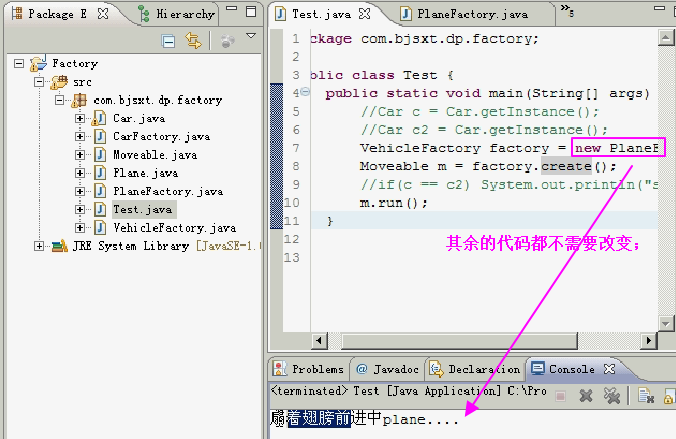The width and height of the screenshot is (676, 439).
Task: Remove all terminated launches icon
Action: tap(611, 395)
